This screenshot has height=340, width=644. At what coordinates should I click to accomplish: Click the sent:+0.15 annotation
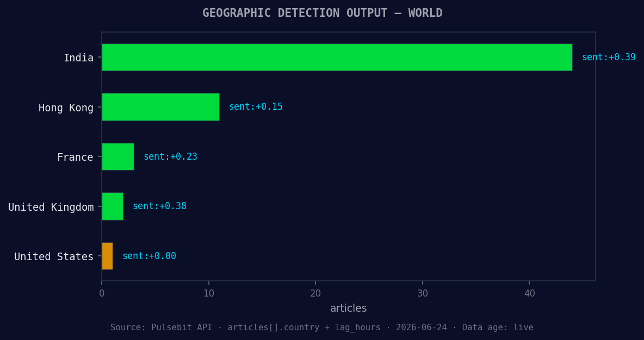pyautogui.click(x=256, y=106)
